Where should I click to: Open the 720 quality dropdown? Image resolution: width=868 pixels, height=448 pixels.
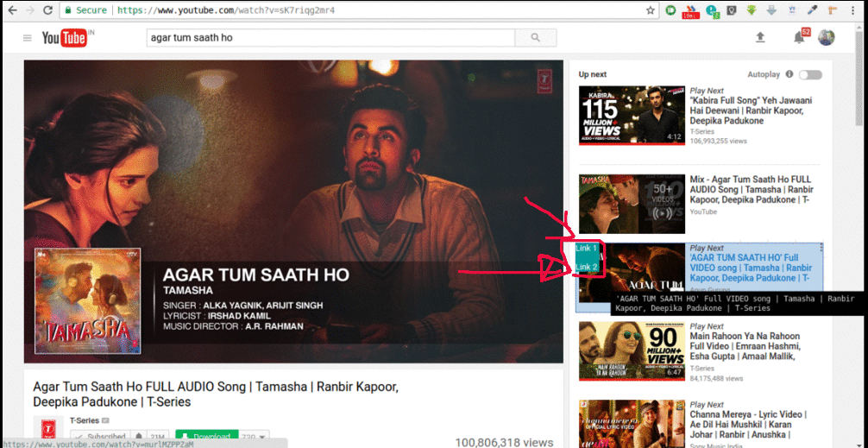point(255,437)
